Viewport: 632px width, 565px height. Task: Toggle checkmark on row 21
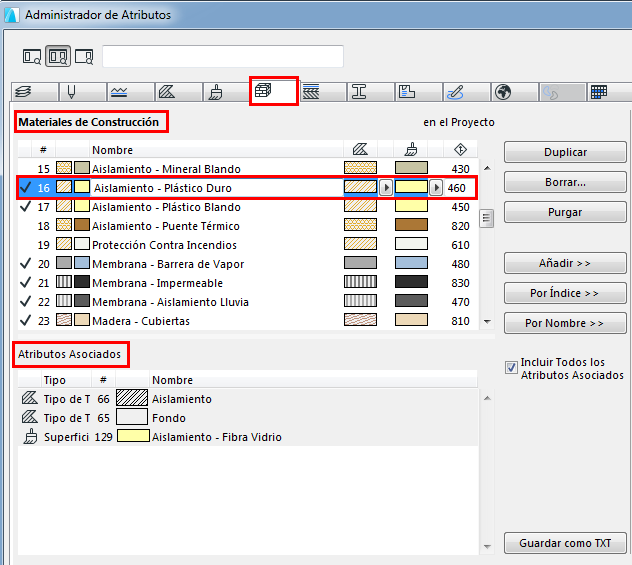[x=25, y=282]
